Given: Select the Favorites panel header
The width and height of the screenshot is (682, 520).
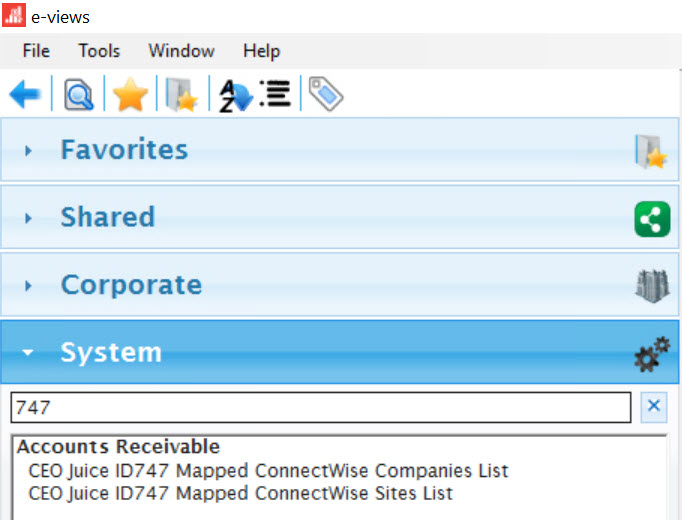Looking at the screenshot, I should click(x=340, y=149).
